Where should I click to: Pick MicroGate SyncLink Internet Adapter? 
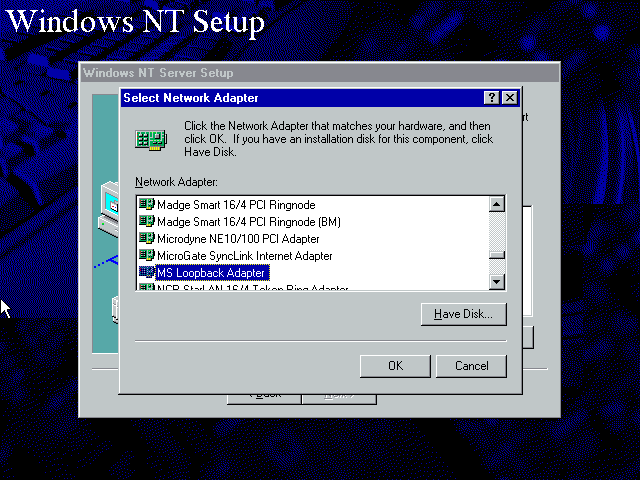244,256
